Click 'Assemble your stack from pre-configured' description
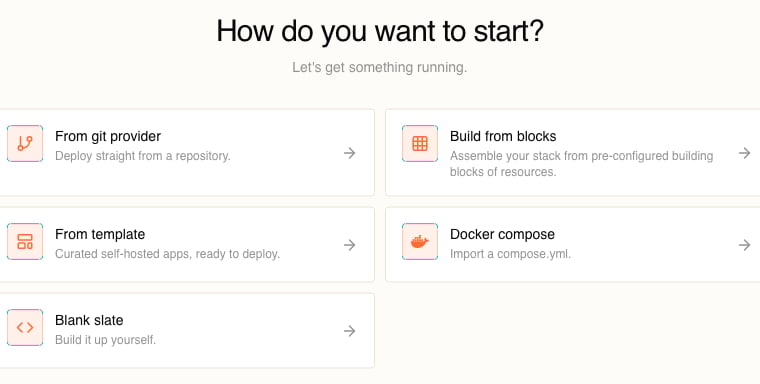The width and height of the screenshot is (760, 384). coord(582,164)
